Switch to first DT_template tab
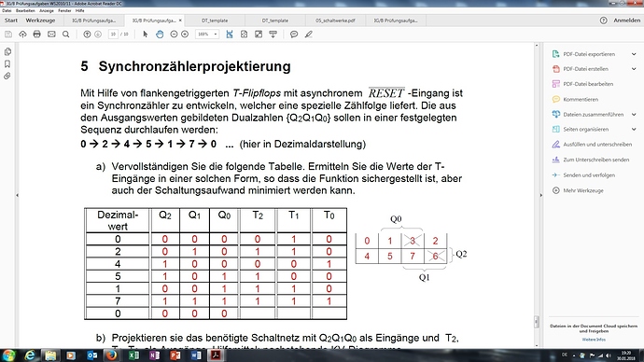The width and height of the screenshot is (644, 362). [215, 21]
